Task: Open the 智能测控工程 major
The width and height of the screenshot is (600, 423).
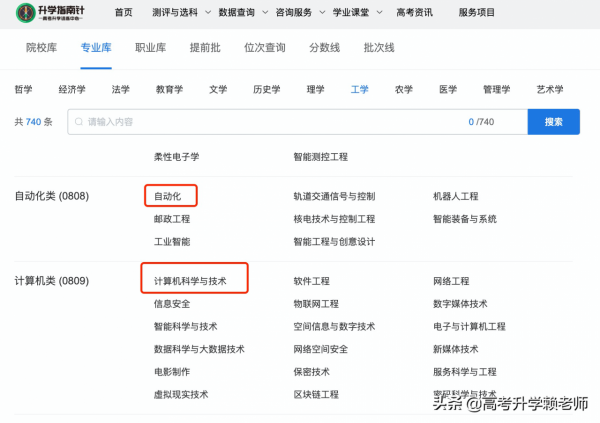Action: 321,157
